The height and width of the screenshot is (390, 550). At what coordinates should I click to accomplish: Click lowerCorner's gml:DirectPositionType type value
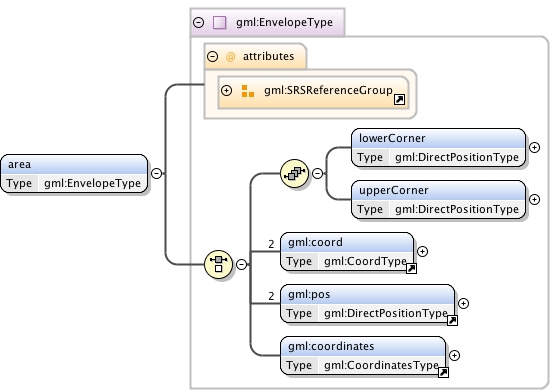point(457,157)
